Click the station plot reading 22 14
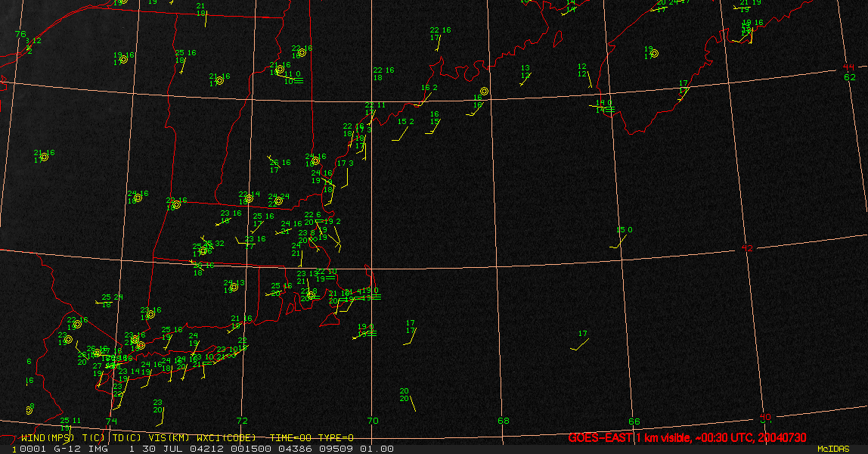This screenshot has width=868, height=454. 249,195
